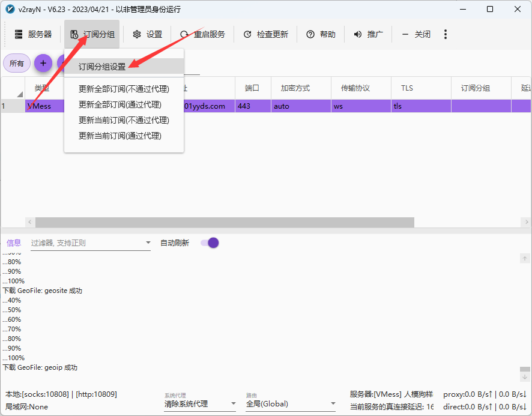Screen dimensions: 532x416
Task: Click the log line 下载 GeoFile: geoip 成功
Action: (x=40, y=367)
